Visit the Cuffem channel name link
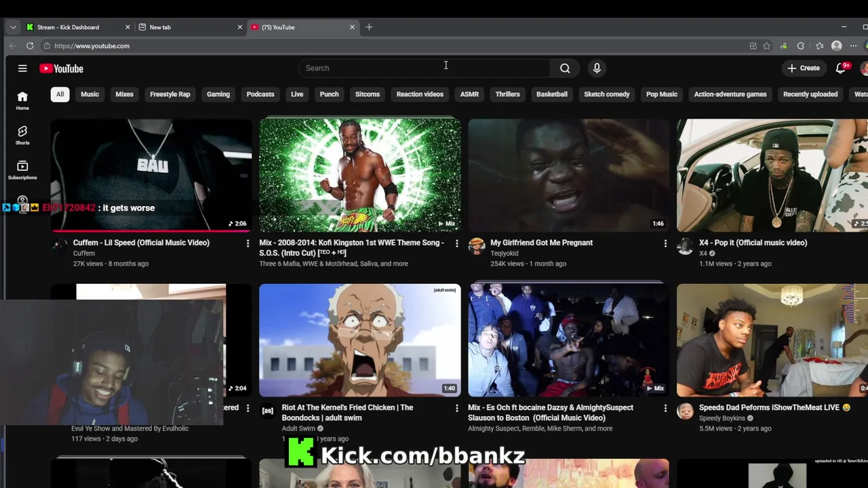The image size is (868, 488). pos(84,253)
